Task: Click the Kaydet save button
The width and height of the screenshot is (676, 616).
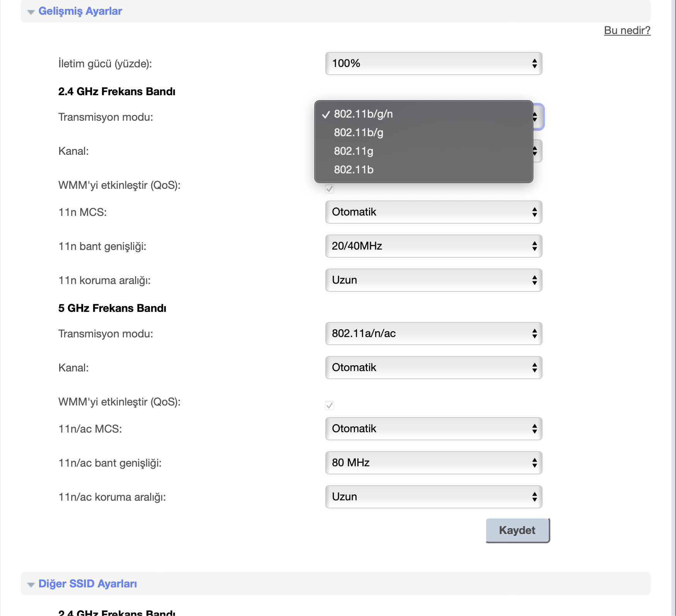Action: (x=517, y=530)
